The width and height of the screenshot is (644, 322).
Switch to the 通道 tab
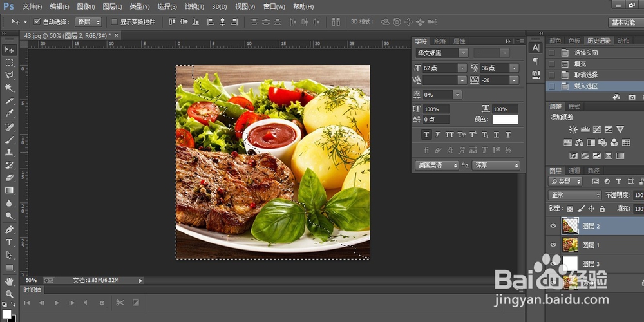(x=574, y=171)
